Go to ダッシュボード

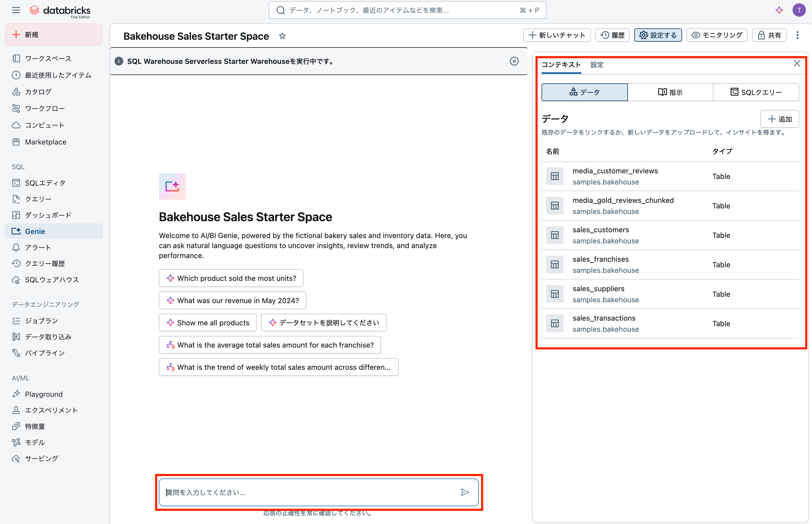[54, 215]
